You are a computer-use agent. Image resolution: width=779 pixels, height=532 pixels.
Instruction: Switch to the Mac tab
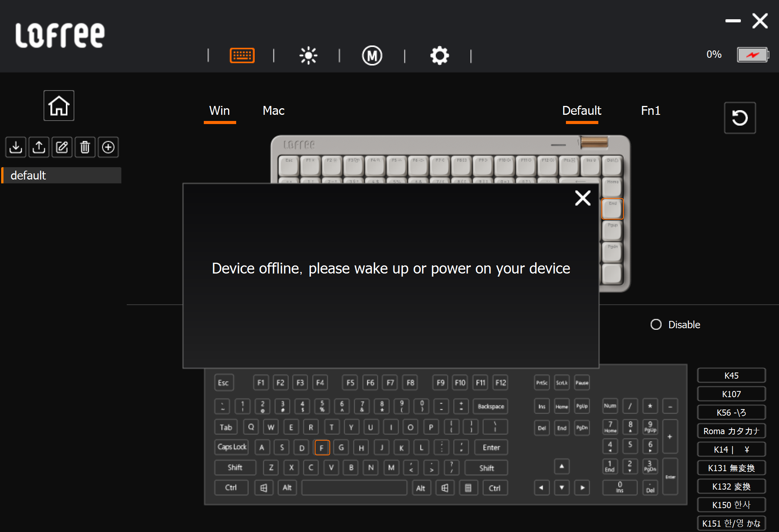click(273, 111)
